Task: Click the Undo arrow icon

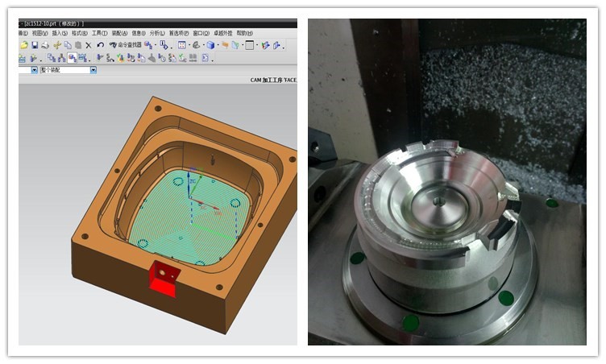Action: [x=100, y=46]
